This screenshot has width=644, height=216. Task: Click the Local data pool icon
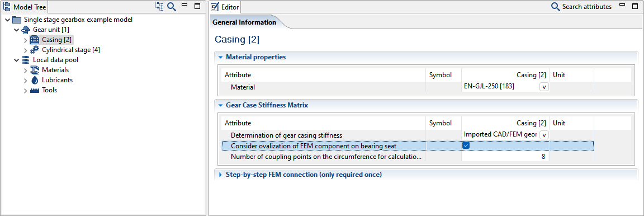[26, 60]
